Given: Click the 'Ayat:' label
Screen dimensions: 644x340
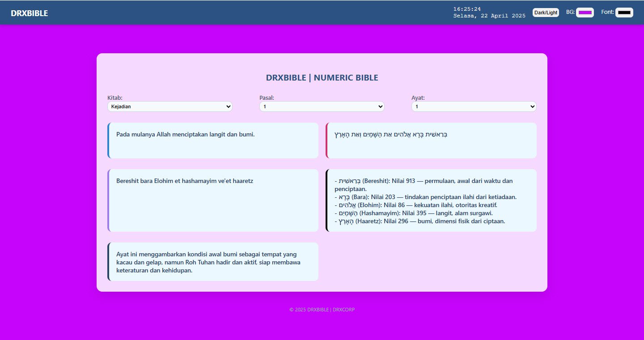Looking at the screenshot, I should [418, 98].
